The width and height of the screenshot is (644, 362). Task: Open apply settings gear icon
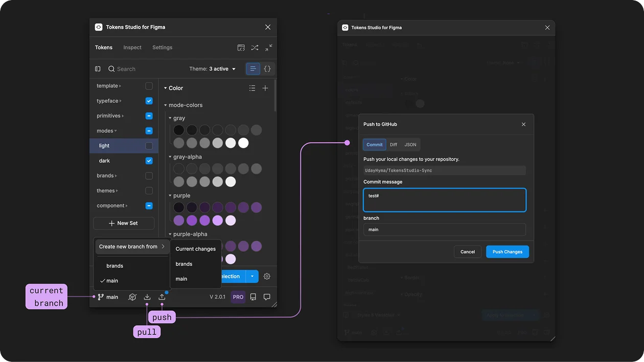coord(267,276)
